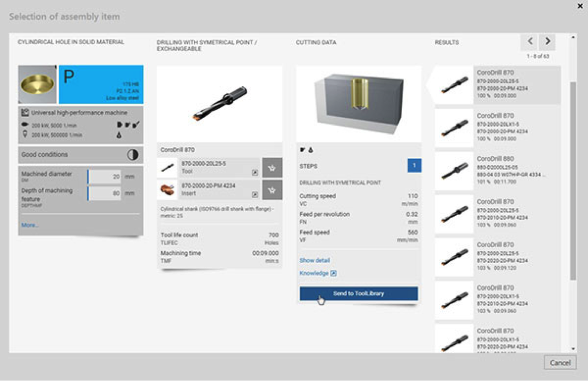The image size is (588, 381).
Task: Click the CYLINDRICAL HOLE IN SOLID MATERIAL heading
Action: [x=71, y=42]
